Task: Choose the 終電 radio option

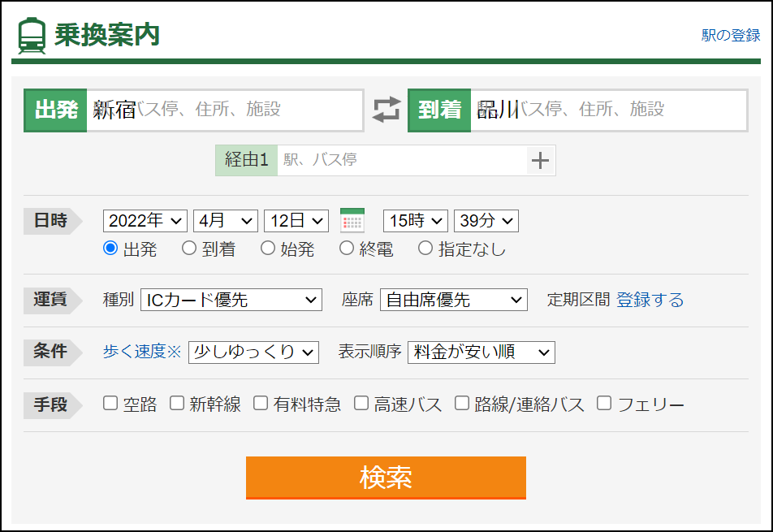Action: (x=346, y=249)
